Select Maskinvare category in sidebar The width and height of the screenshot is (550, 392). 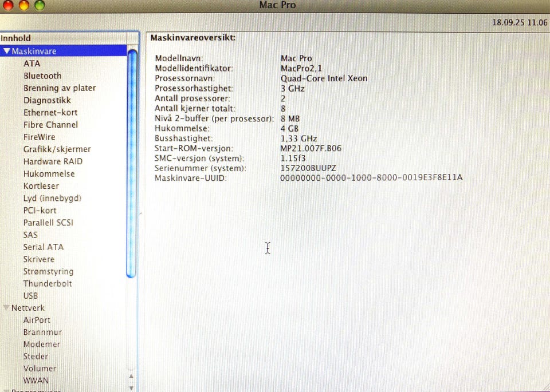64,51
